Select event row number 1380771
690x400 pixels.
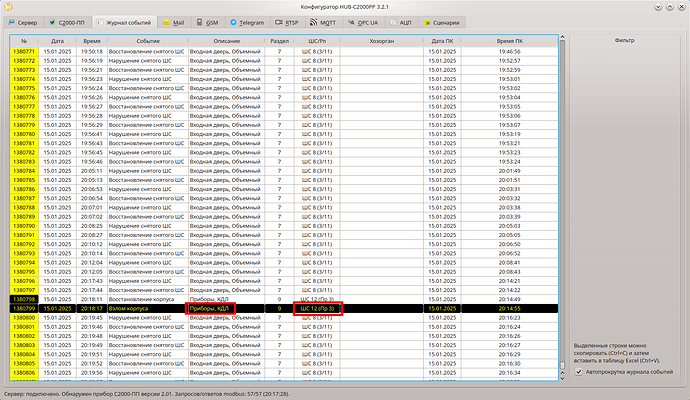pyautogui.click(x=23, y=49)
